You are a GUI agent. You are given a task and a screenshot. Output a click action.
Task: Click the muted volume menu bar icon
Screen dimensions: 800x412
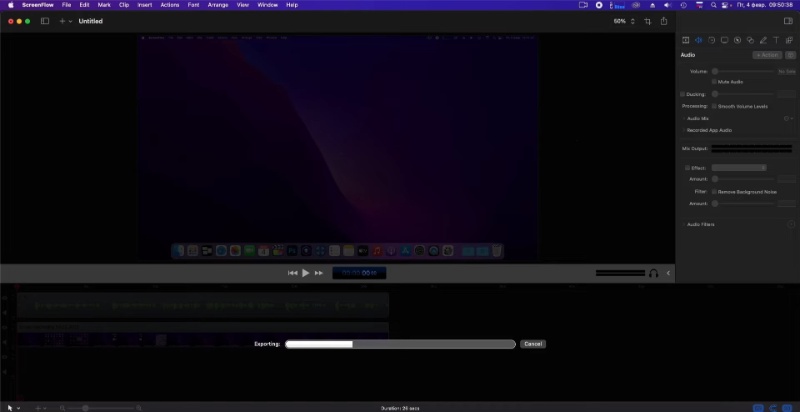point(667,5)
